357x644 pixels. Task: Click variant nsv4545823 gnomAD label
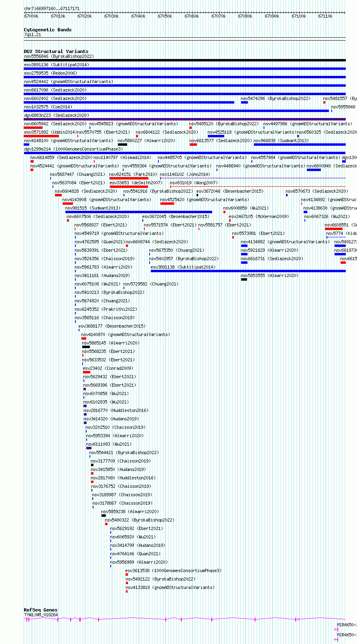(134, 124)
